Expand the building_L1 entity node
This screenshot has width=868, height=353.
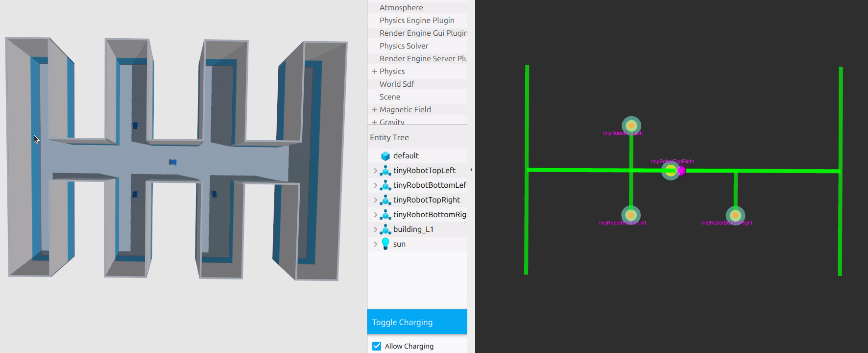(x=375, y=229)
